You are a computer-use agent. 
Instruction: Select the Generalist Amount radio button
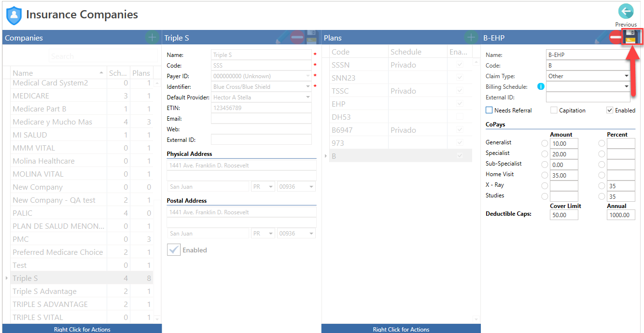[x=545, y=143]
